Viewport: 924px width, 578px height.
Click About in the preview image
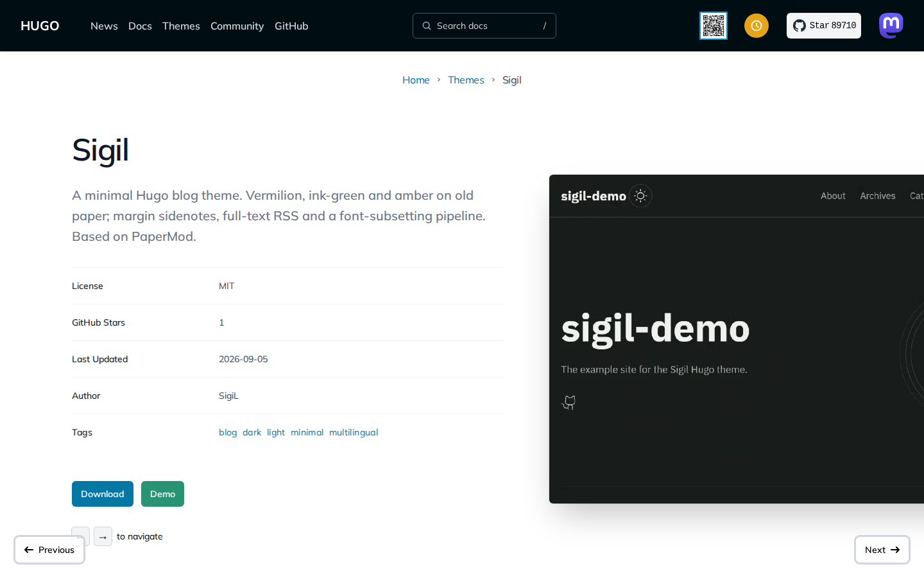[833, 196]
